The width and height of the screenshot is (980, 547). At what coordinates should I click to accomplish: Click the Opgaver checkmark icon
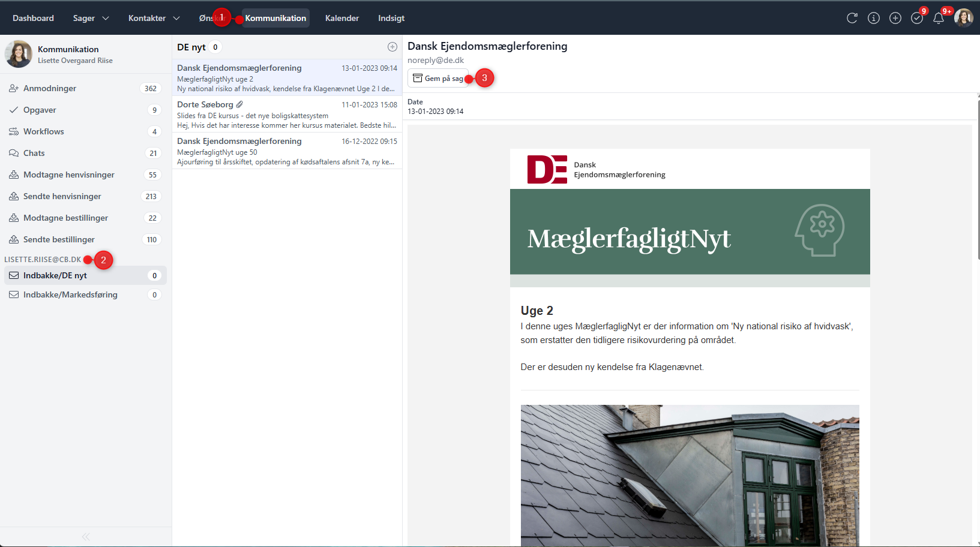tap(14, 110)
